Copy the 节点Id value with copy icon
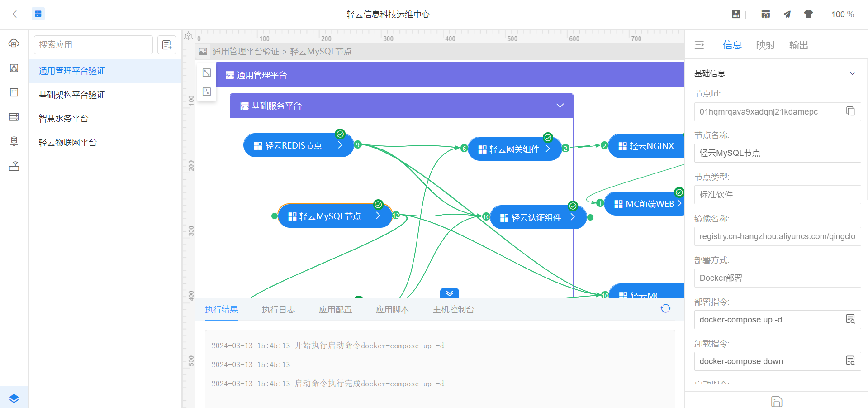This screenshot has width=868, height=408. (x=850, y=111)
